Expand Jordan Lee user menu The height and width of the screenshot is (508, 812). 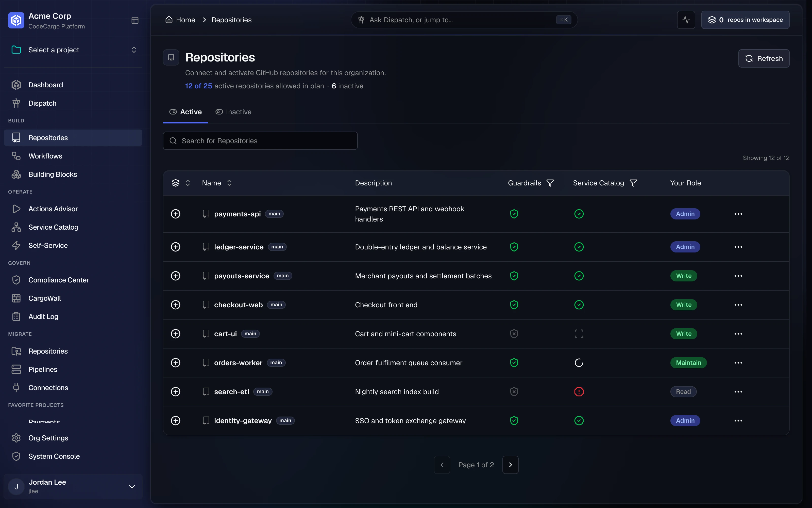point(73,486)
